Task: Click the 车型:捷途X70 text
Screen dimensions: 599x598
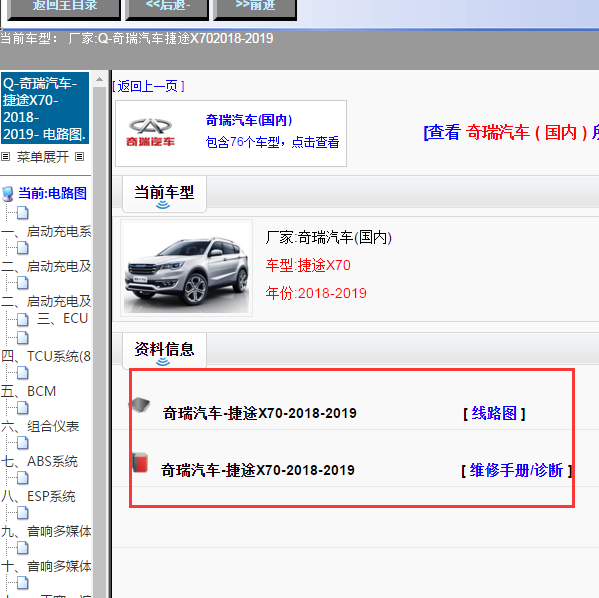Action: tap(308, 265)
